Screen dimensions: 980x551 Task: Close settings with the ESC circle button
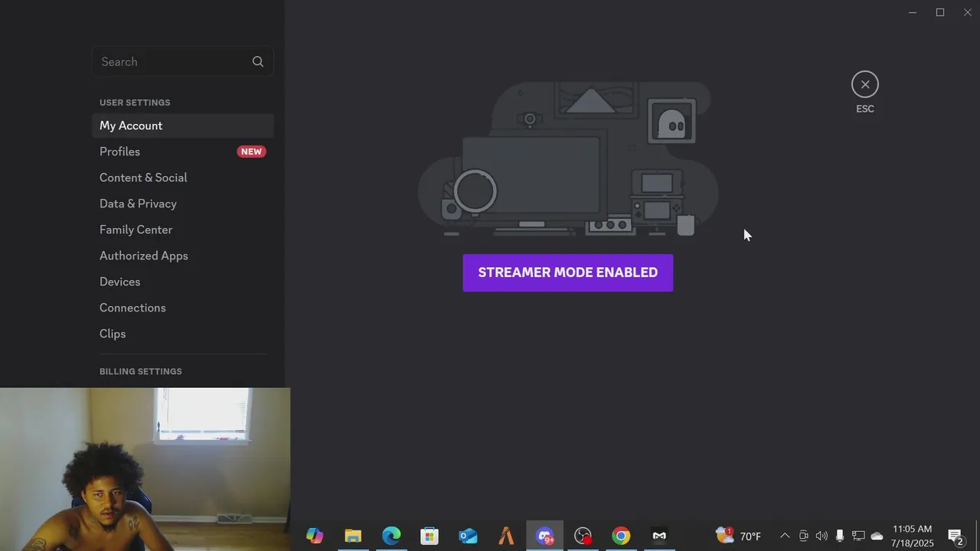pyautogui.click(x=865, y=84)
